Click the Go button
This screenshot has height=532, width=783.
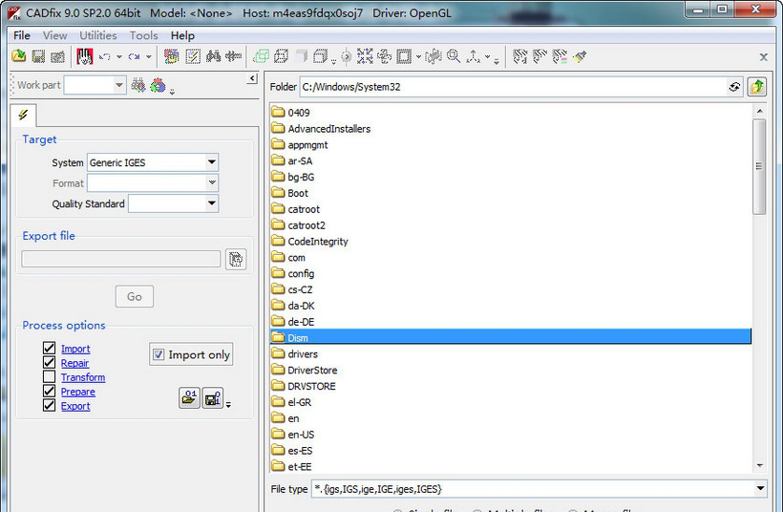pyautogui.click(x=135, y=297)
